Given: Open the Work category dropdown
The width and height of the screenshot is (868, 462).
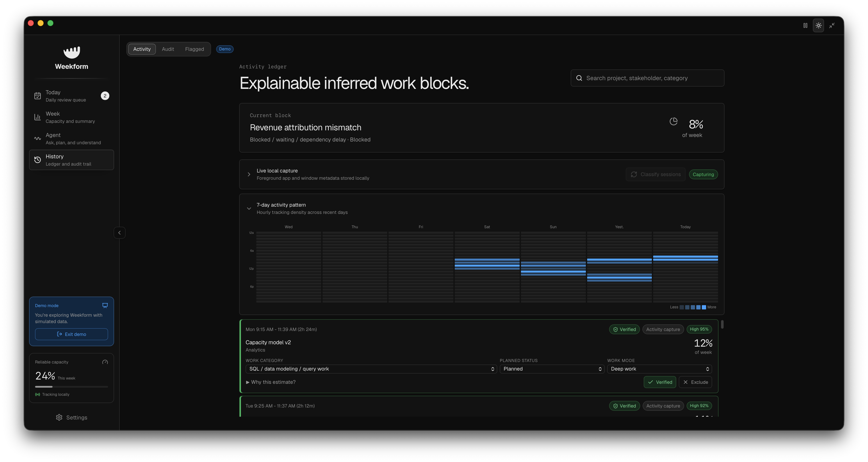Looking at the screenshot, I should [x=371, y=369].
